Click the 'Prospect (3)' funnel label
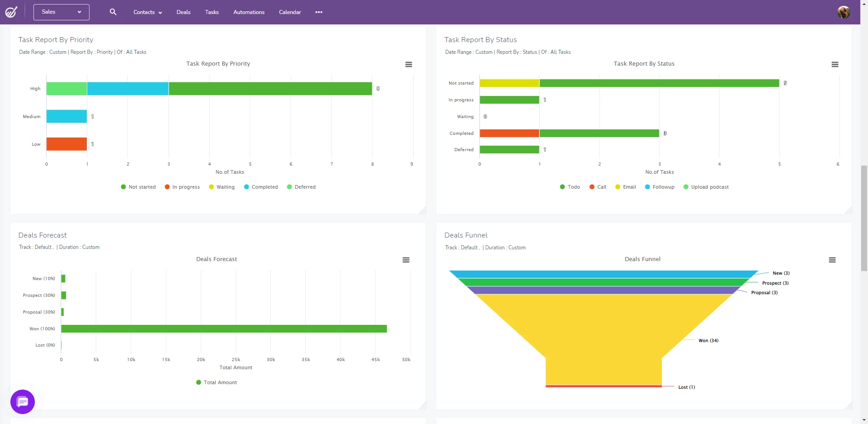Image resolution: width=868 pixels, height=424 pixels. click(775, 283)
